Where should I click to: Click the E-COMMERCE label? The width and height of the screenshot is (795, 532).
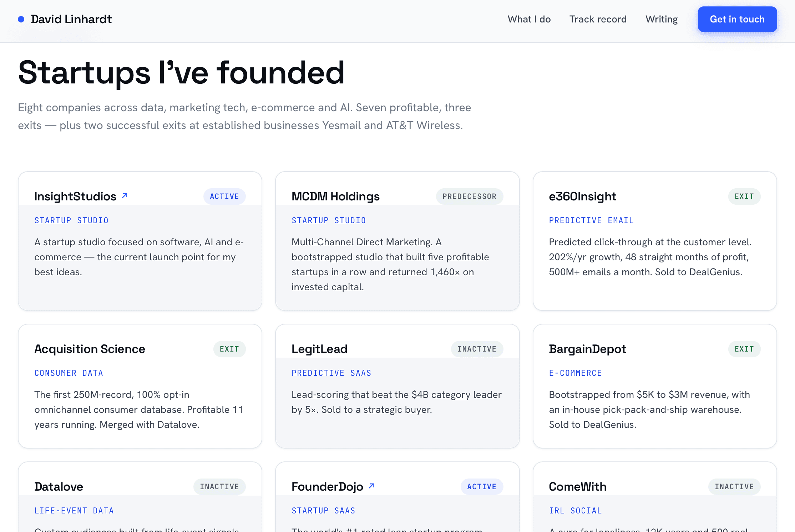point(576,373)
